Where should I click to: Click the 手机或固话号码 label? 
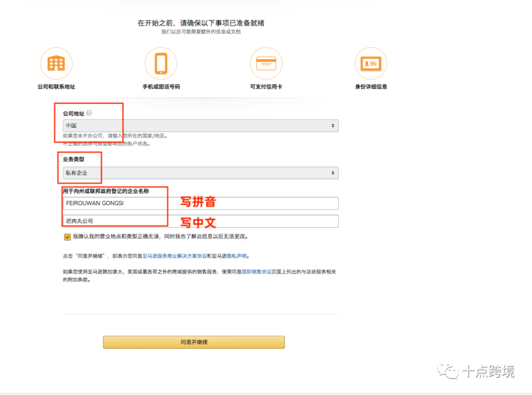161,87
